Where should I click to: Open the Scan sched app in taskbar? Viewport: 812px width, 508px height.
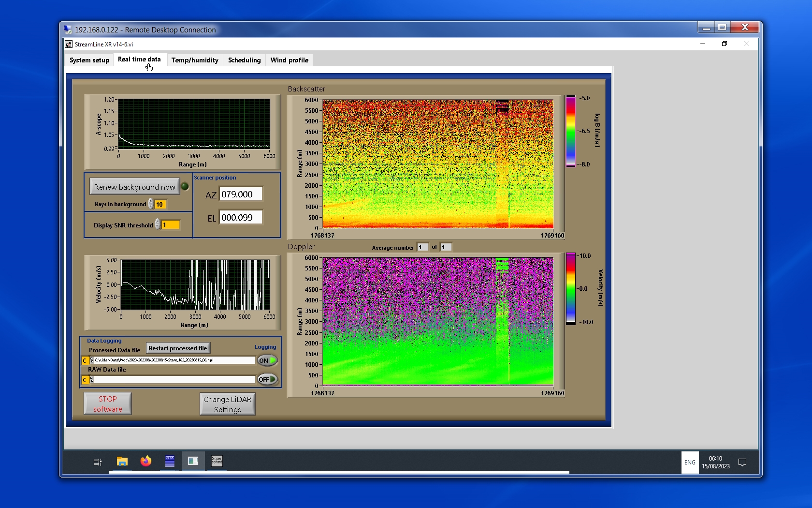pos(217,461)
